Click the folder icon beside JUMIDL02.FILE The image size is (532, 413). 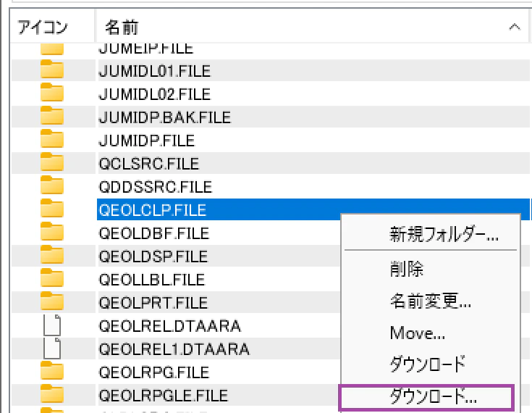tap(52, 93)
